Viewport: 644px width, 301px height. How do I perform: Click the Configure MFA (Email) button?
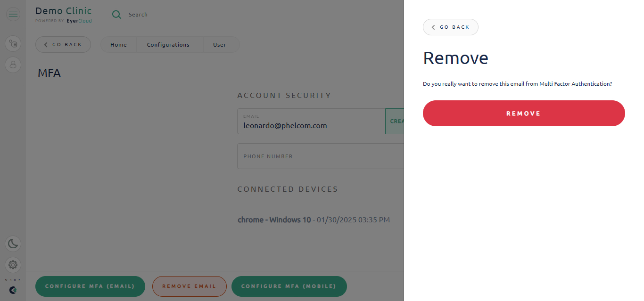90,286
